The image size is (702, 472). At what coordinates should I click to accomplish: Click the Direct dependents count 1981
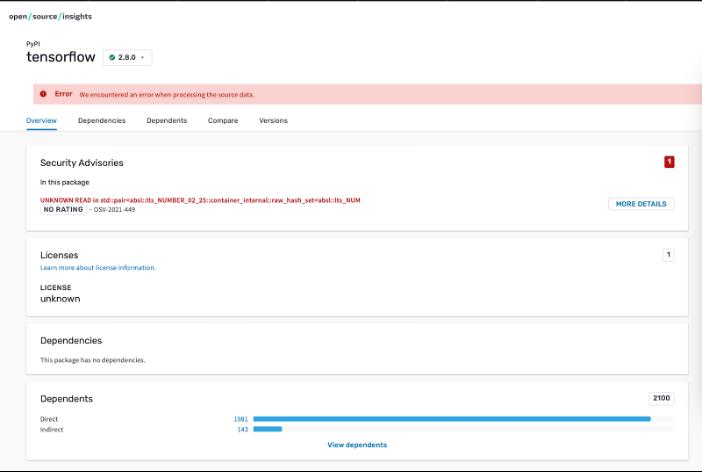240,419
